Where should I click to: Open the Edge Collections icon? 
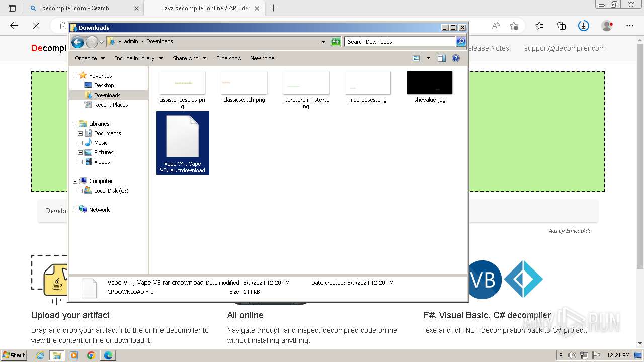(x=561, y=26)
